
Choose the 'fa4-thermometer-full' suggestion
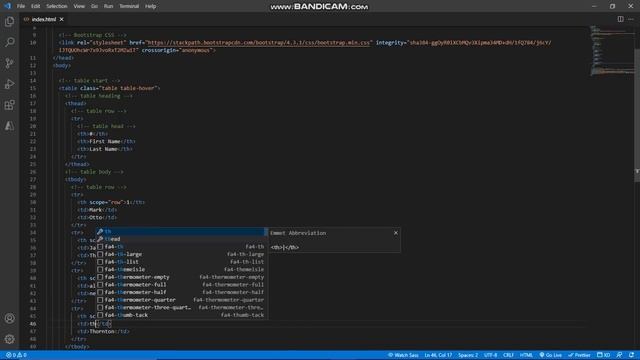[x=181, y=284]
